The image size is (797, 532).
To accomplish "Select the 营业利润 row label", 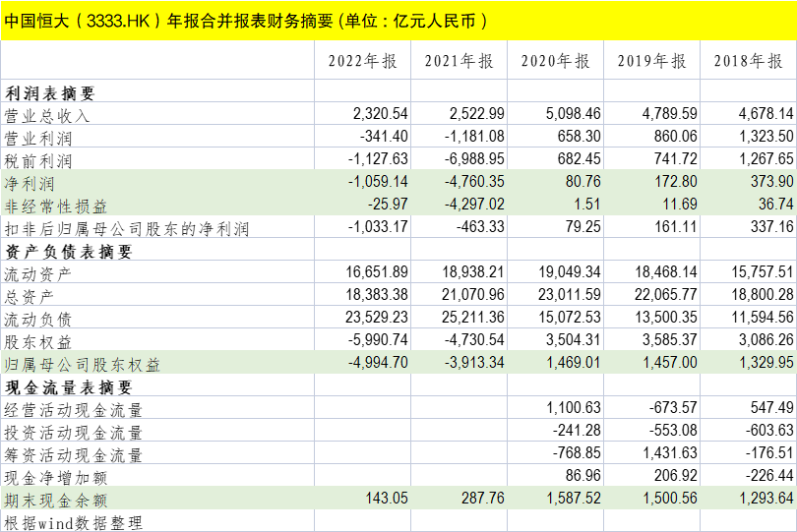I will [38, 139].
